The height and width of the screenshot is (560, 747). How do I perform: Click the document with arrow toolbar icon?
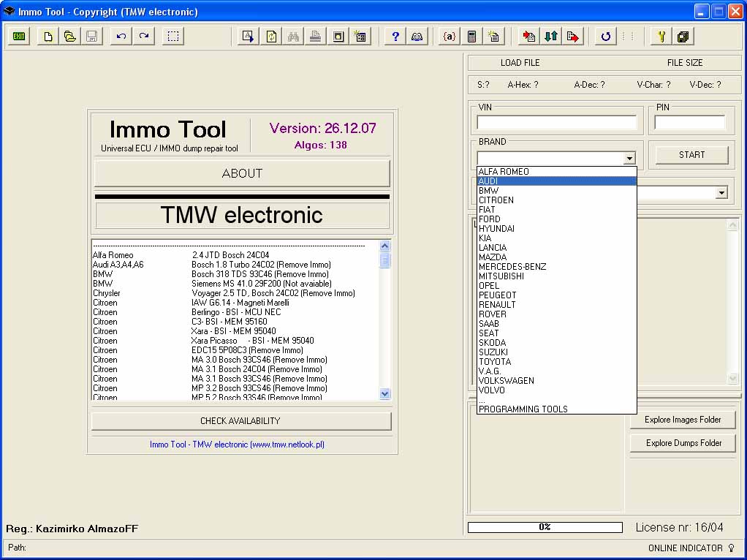click(249, 37)
